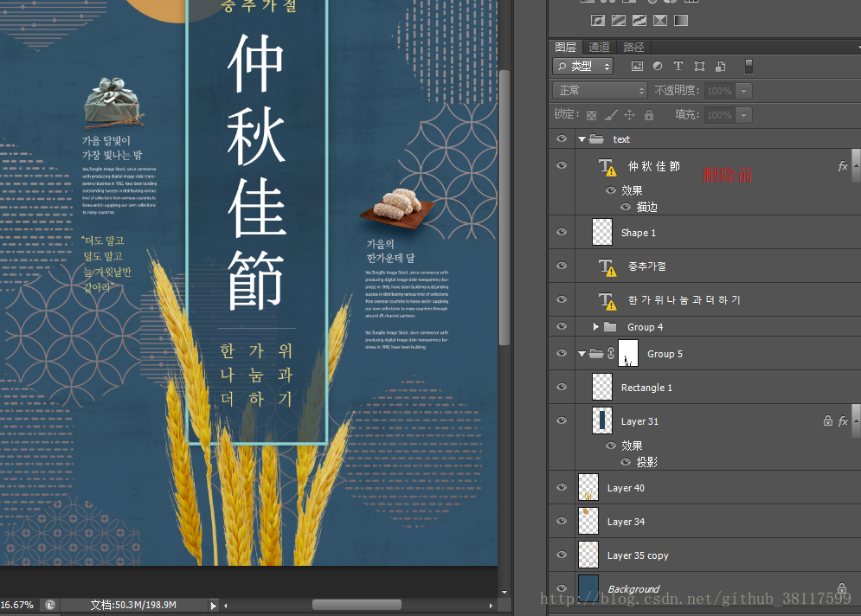Viewport: 861px width, 616px height.
Task: Toggle 投影 drop shadow effect visibility
Action: coord(625,462)
